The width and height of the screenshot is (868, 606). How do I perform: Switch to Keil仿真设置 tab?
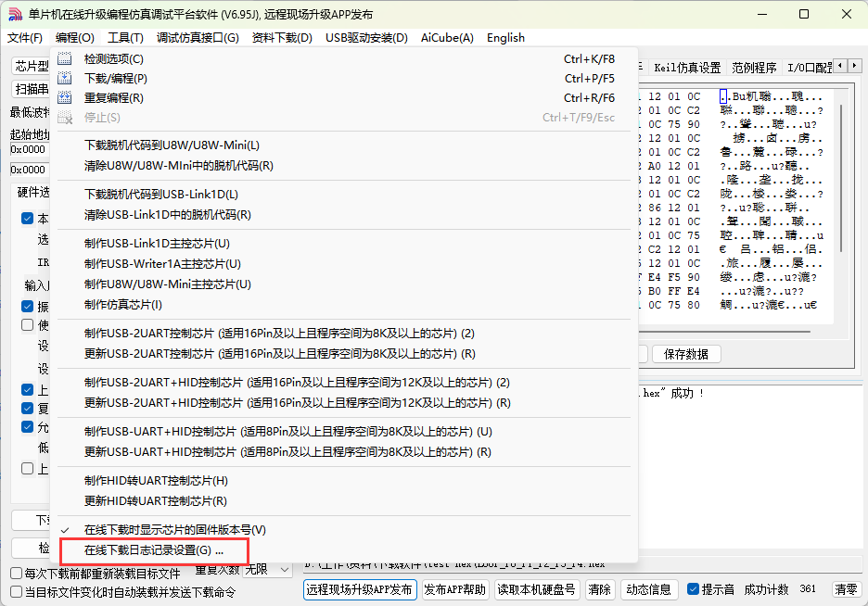[687, 68]
